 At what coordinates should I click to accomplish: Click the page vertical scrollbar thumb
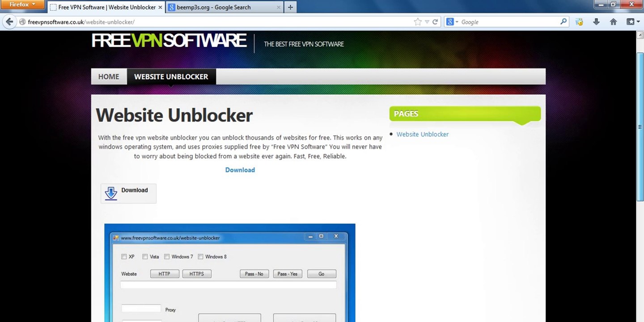click(640, 127)
